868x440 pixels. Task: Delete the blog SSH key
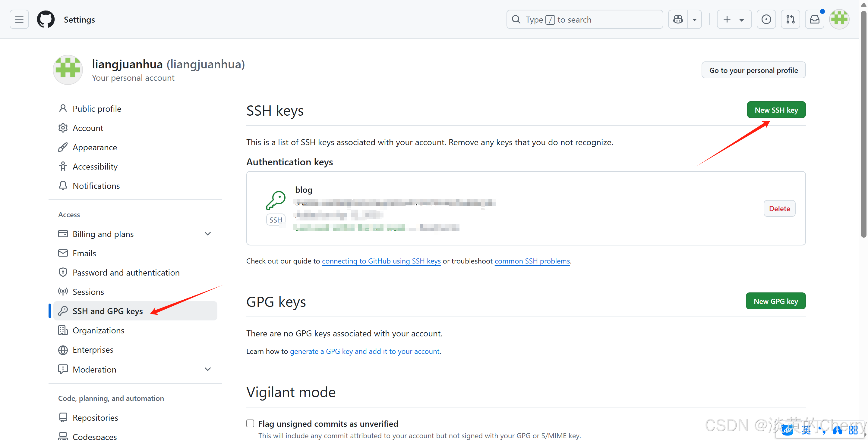pyautogui.click(x=779, y=208)
